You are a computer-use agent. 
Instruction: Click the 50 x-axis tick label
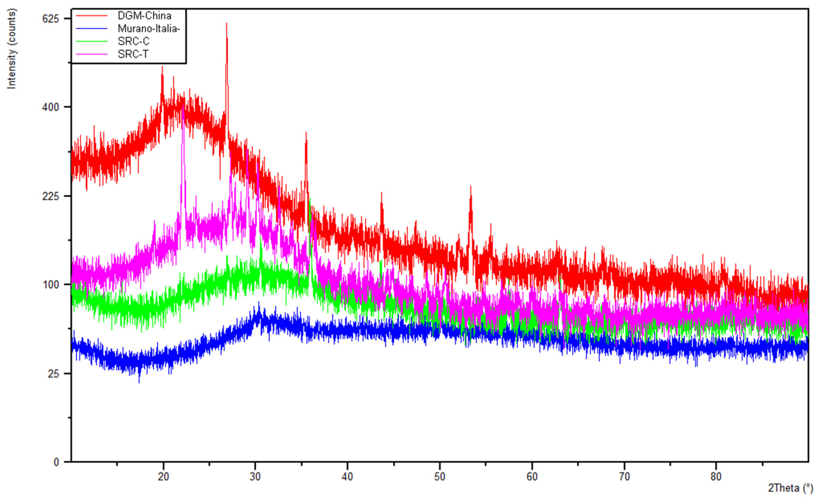pyautogui.click(x=440, y=477)
